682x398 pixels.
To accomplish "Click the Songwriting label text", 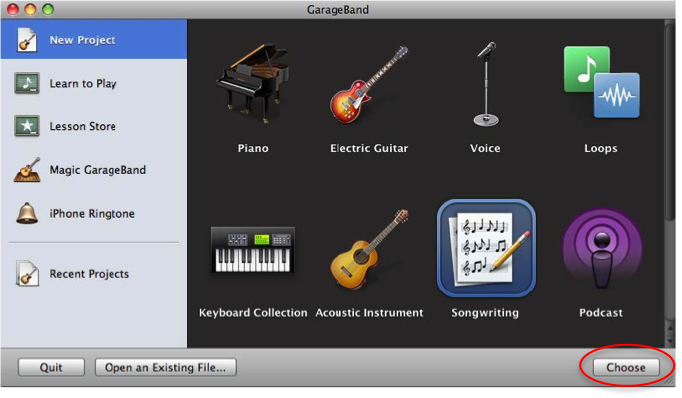I will pyautogui.click(x=485, y=313).
